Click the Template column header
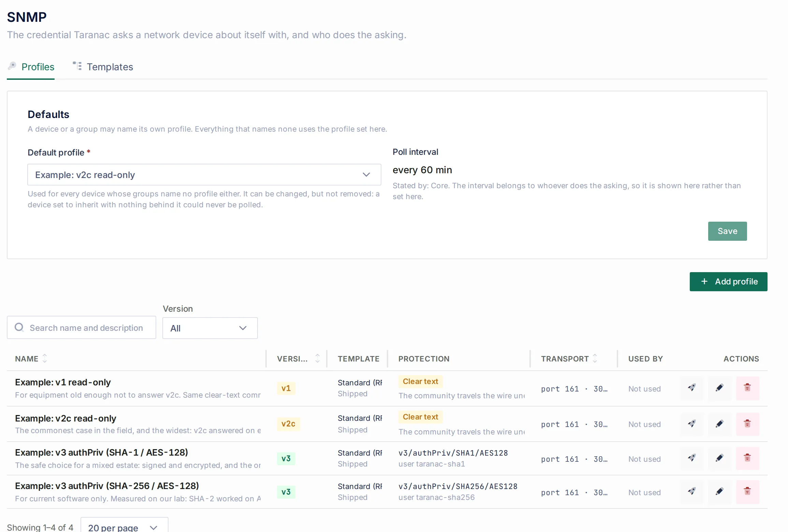This screenshot has width=788, height=532. click(x=358, y=359)
